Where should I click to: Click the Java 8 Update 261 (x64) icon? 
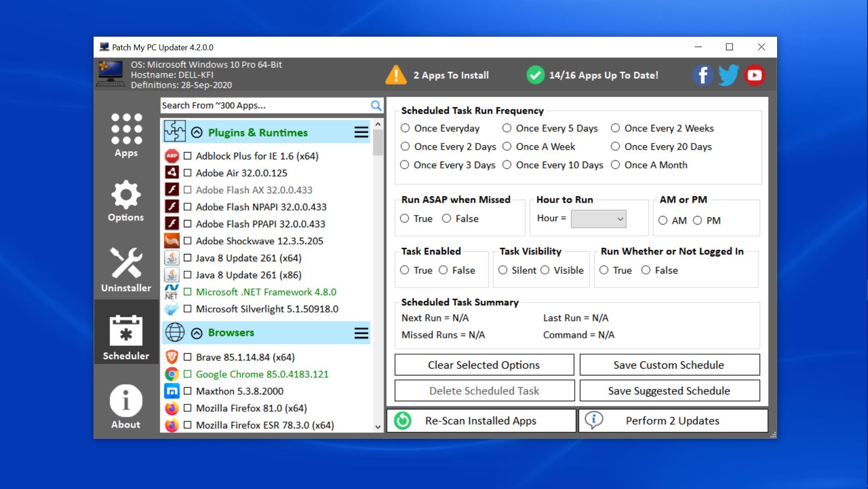(172, 258)
